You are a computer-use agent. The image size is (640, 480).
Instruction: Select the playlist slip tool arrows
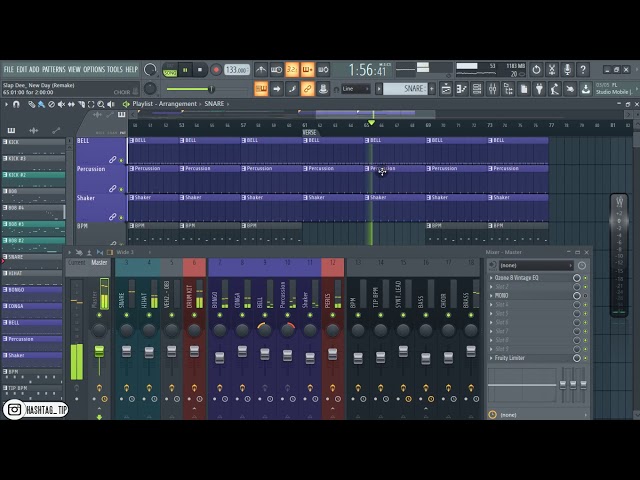click(x=71, y=104)
